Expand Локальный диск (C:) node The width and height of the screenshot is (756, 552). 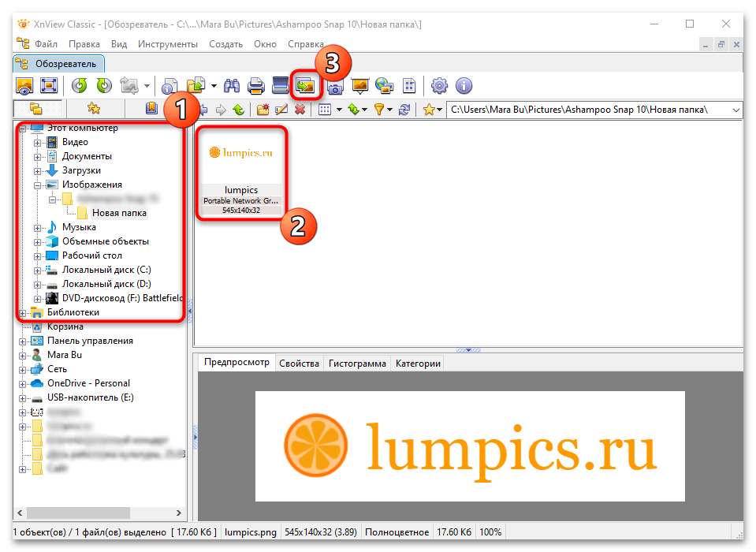[37, 270]
